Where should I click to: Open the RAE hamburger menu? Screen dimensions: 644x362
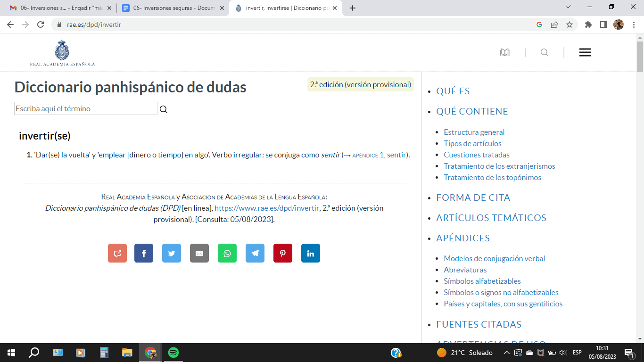coord(585,52)
